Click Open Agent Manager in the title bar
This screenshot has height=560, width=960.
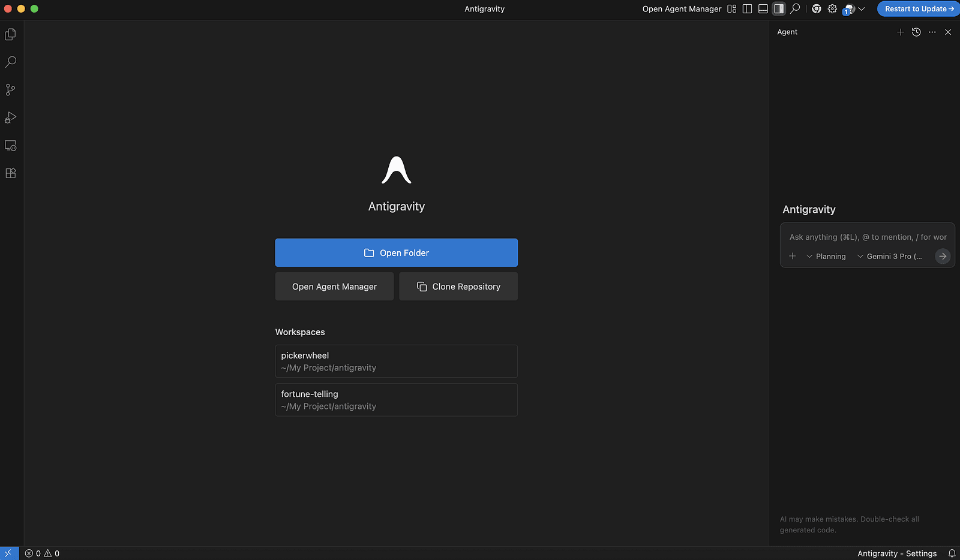click(682, 9)
